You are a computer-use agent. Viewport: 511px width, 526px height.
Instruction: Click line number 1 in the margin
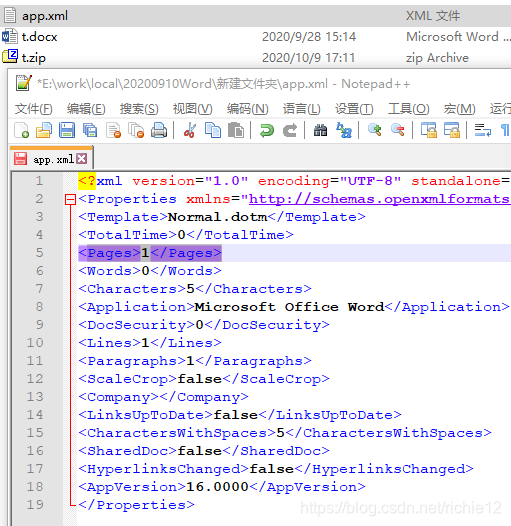point(40,181)
